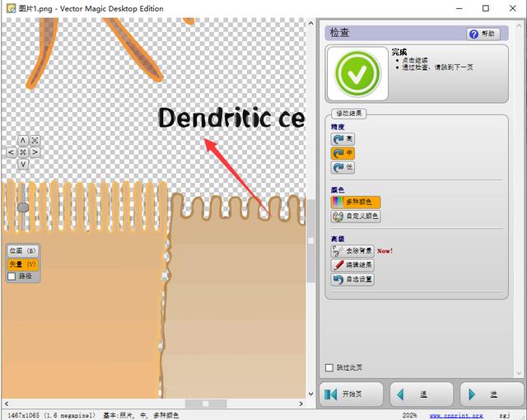Click the horizontal scrollbar thumb
527x420 pixels.
pos(206,404)
